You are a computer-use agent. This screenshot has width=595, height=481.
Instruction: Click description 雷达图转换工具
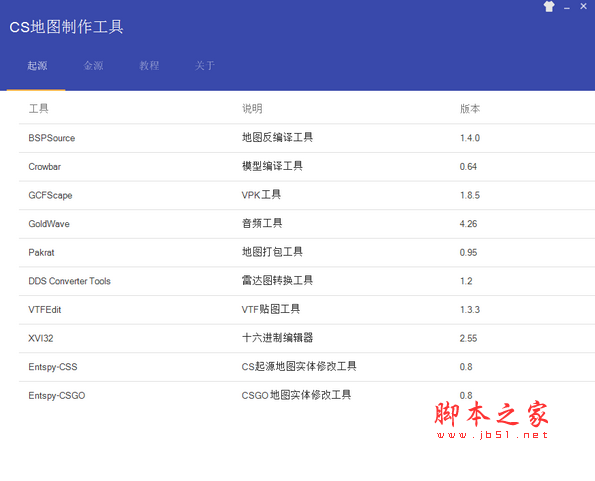[277, 280]
